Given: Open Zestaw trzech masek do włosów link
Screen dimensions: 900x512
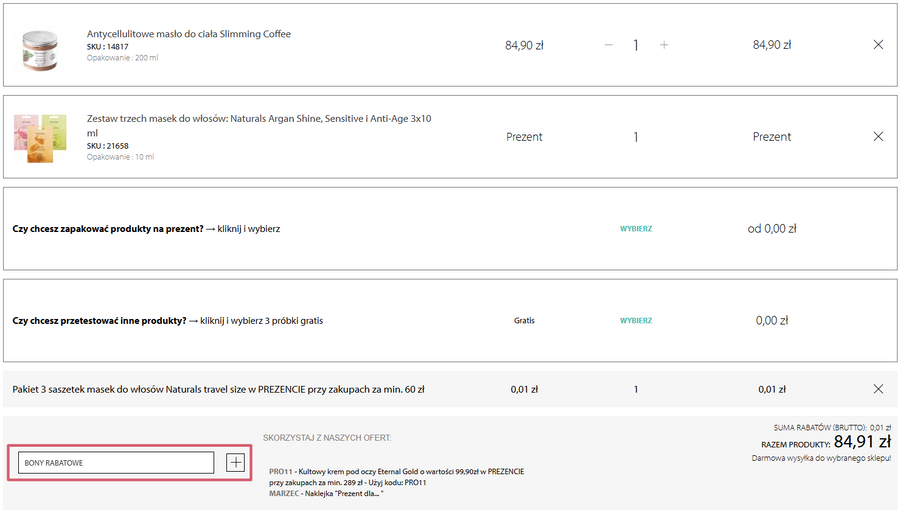Looking at the screenshot, I should click(259, 119).
